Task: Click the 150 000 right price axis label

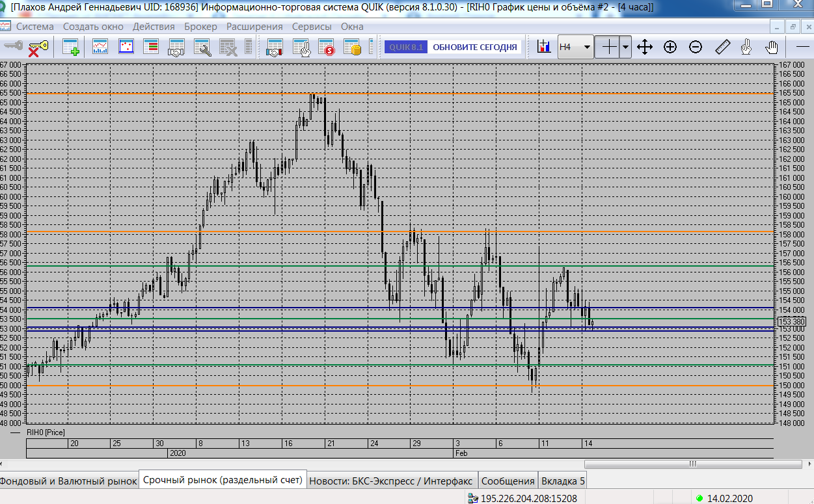Action: click(x=792, y=385)
